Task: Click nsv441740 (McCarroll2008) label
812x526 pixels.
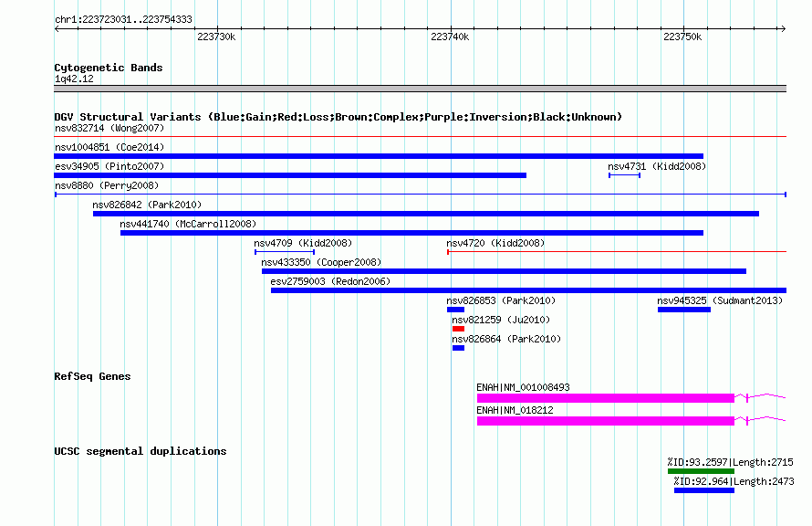Action: point(188,224)
